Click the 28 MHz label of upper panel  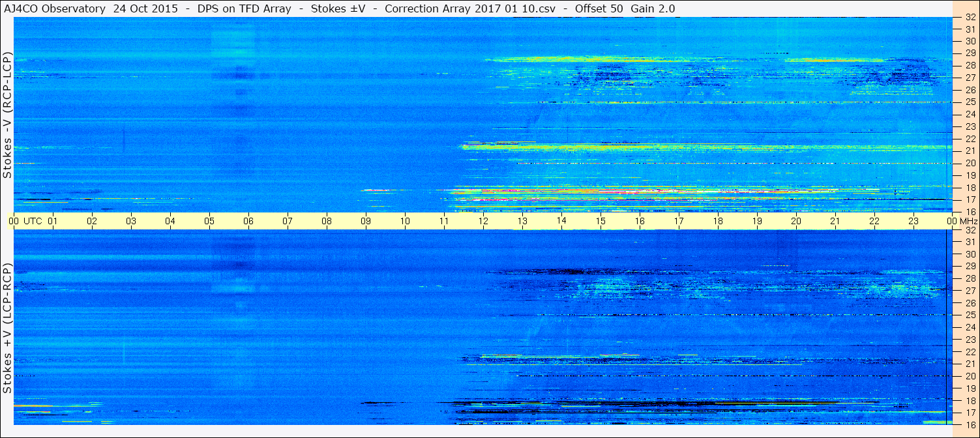pos(970,65)
